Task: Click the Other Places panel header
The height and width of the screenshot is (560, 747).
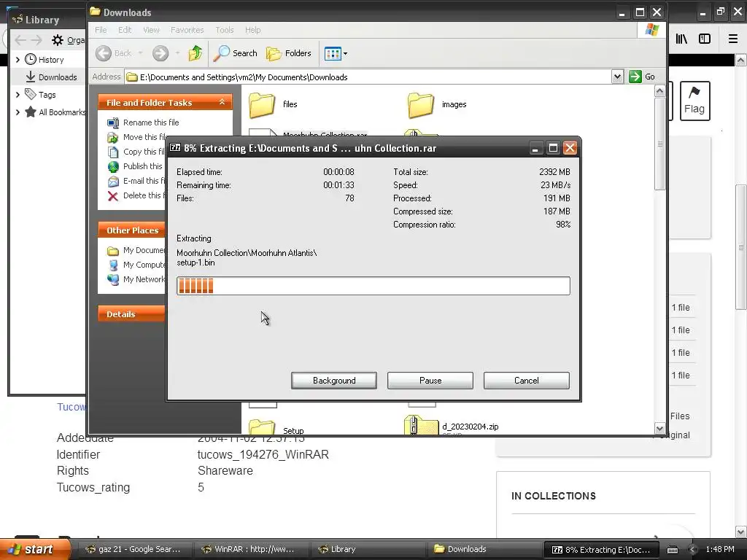Action: point(132,230)
